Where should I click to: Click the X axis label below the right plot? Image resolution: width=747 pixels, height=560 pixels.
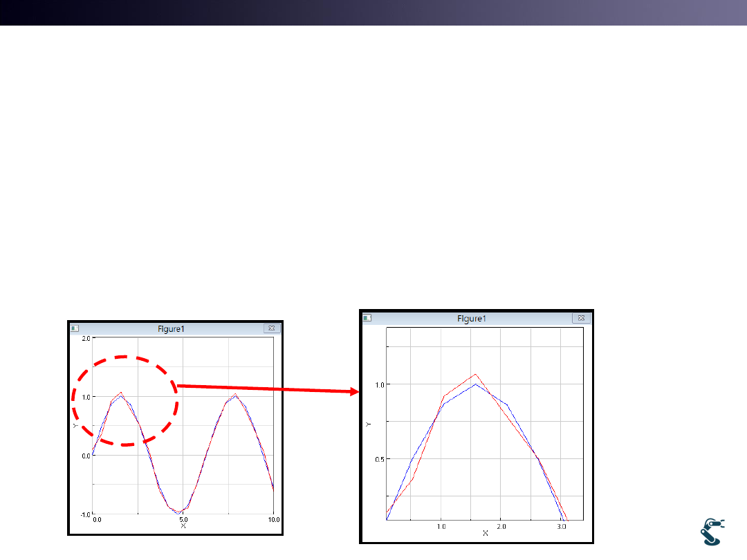[485, 533]
